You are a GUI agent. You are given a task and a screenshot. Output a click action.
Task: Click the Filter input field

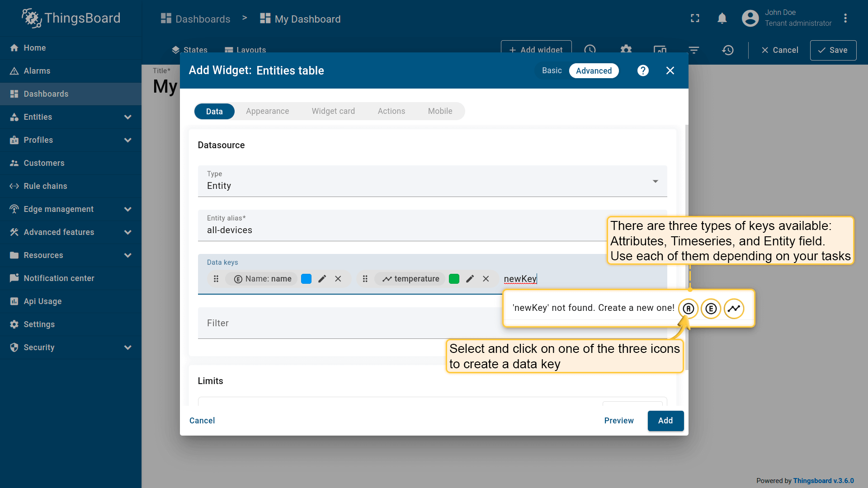point(348,323)
